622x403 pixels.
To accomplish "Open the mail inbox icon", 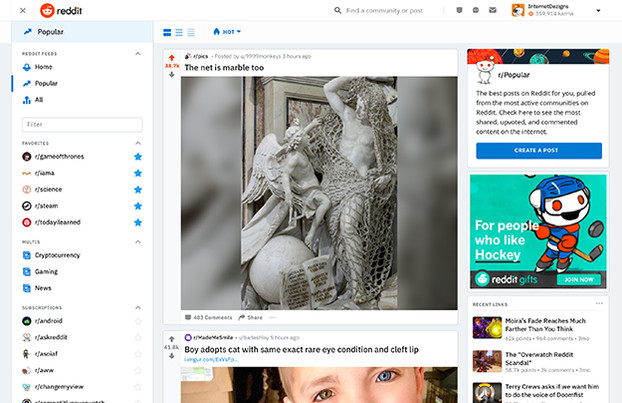I will point(493,10).
